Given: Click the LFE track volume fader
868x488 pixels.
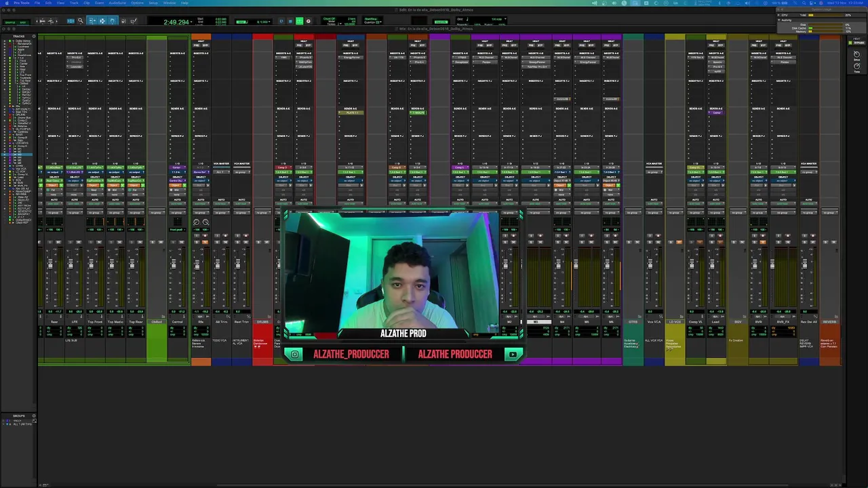Looking at the screenshot, I should click(70, 265).
